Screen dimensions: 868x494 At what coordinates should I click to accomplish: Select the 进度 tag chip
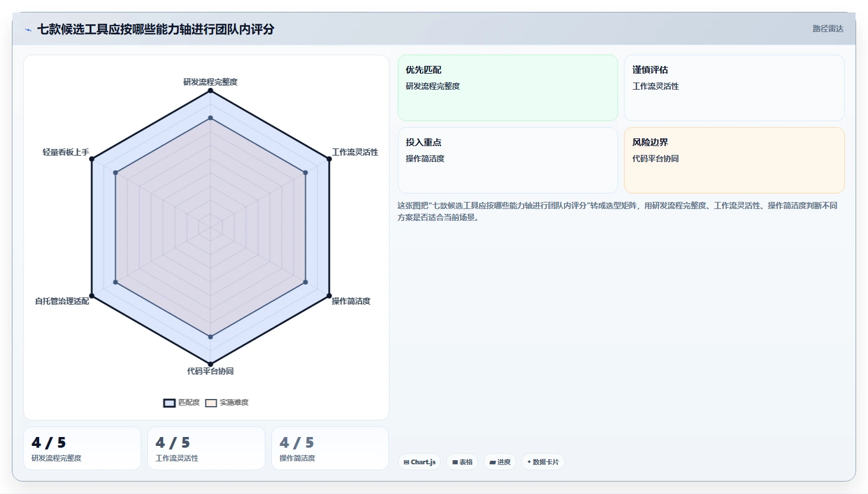click(500, 462)
